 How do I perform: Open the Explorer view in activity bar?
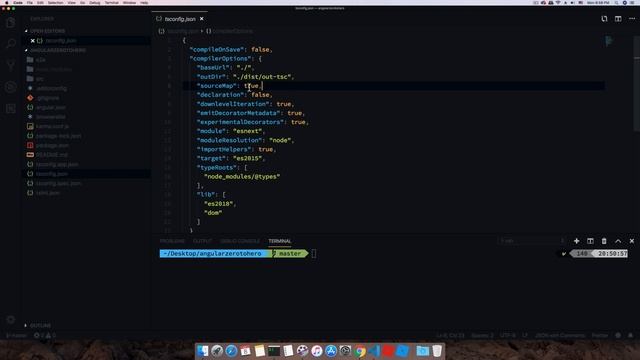(11, 22)
